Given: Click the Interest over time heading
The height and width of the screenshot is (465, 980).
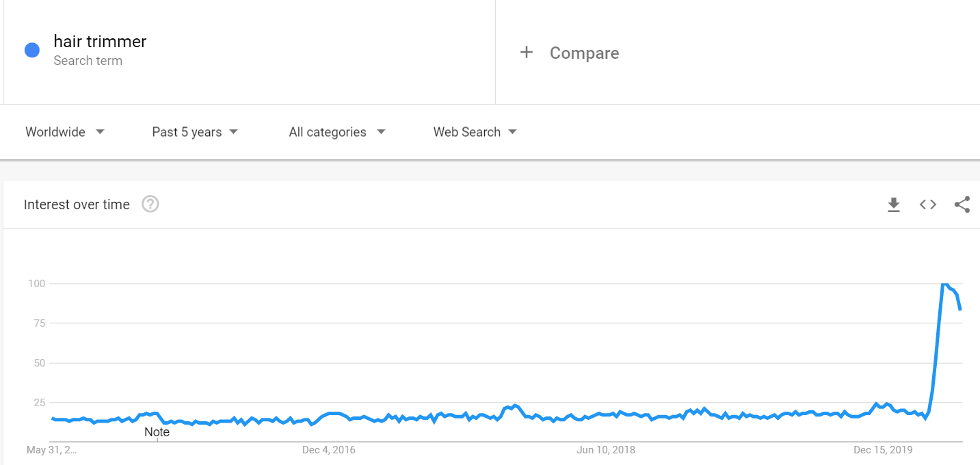Looking at the screenshot, I should (x=77, y=204).
